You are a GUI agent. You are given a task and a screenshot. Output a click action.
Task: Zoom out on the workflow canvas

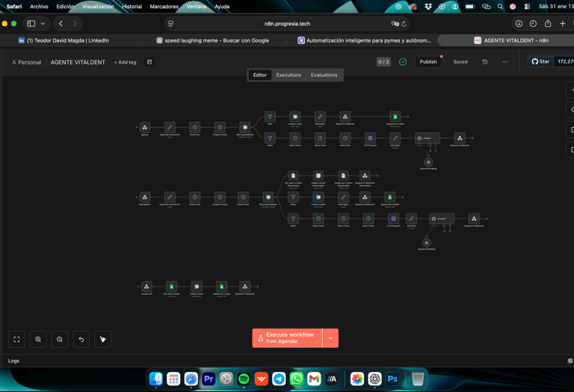coord(60,339)
